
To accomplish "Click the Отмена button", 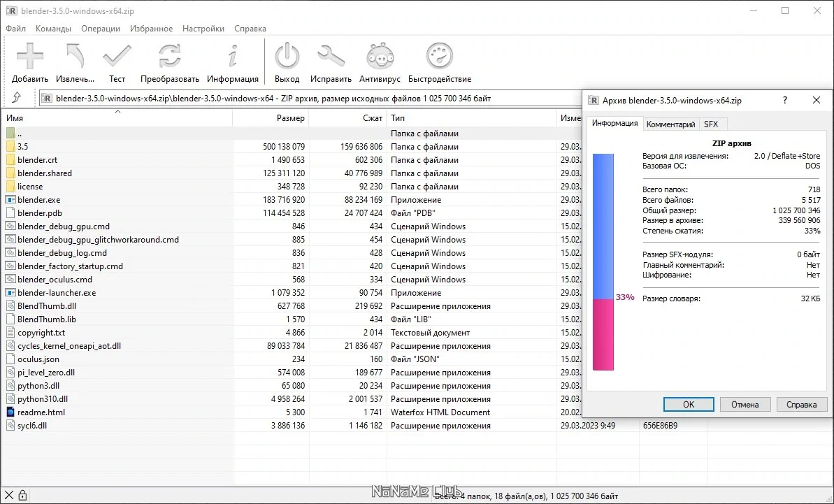I will (x=745, y=405).
